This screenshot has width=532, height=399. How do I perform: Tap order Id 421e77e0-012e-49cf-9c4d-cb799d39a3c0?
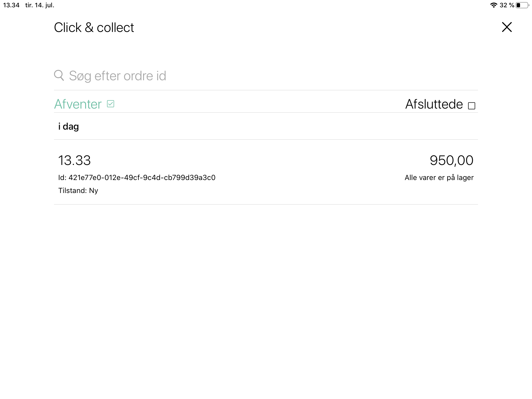(x=137, y=178)
